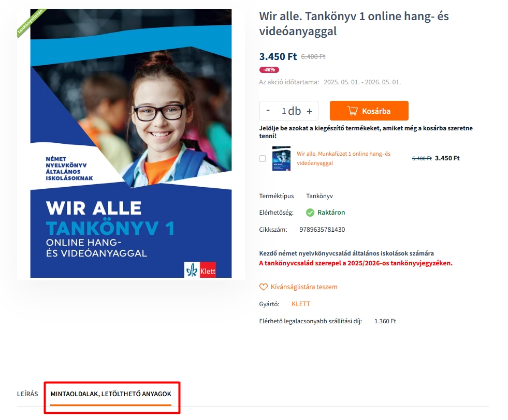Viewport: 508px width, 420px height.
Task: Click the KLETT manufacturer link
Action: 301,304
